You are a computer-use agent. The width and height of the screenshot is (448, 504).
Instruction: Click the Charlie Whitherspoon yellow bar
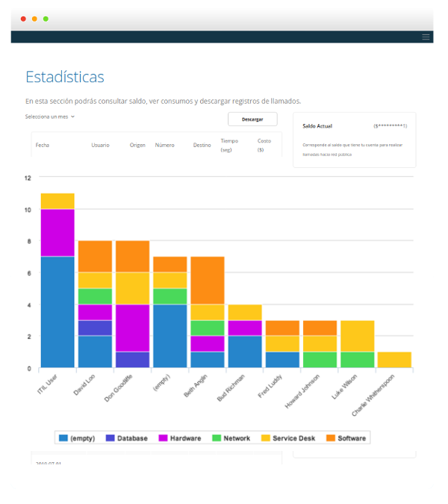click(x=394, y=360)
